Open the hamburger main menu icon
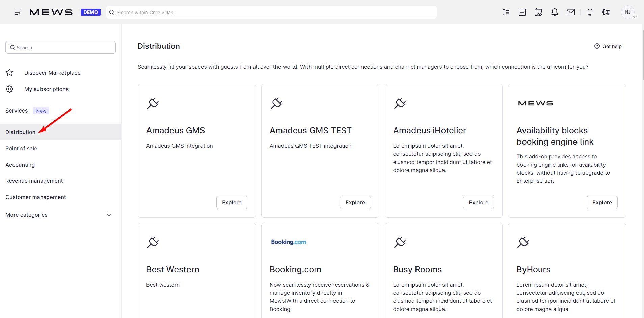Screen dimensions: 644x318 (x=18, y=13)
